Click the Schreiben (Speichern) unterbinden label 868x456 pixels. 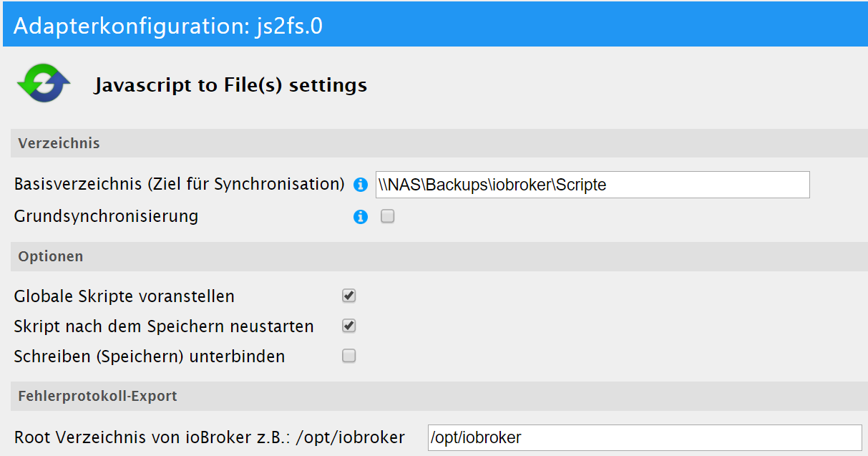150,356
